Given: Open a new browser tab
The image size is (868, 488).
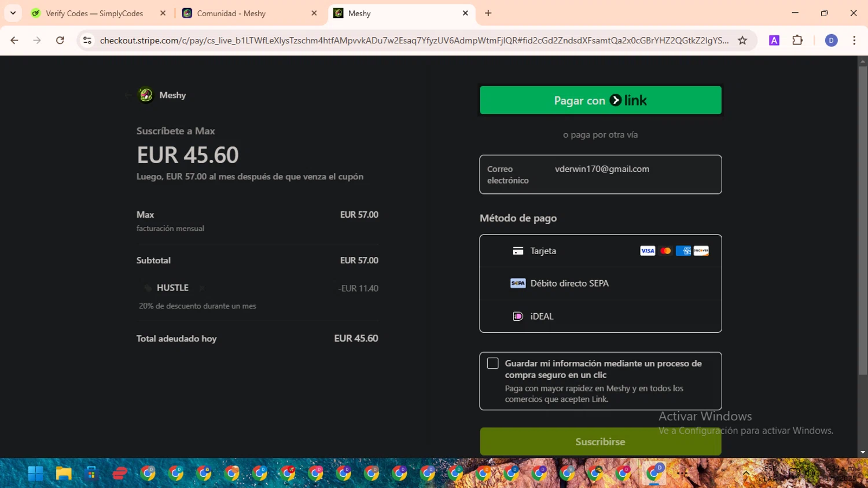Looking at the screenshot, I should [x=488, y=13].
